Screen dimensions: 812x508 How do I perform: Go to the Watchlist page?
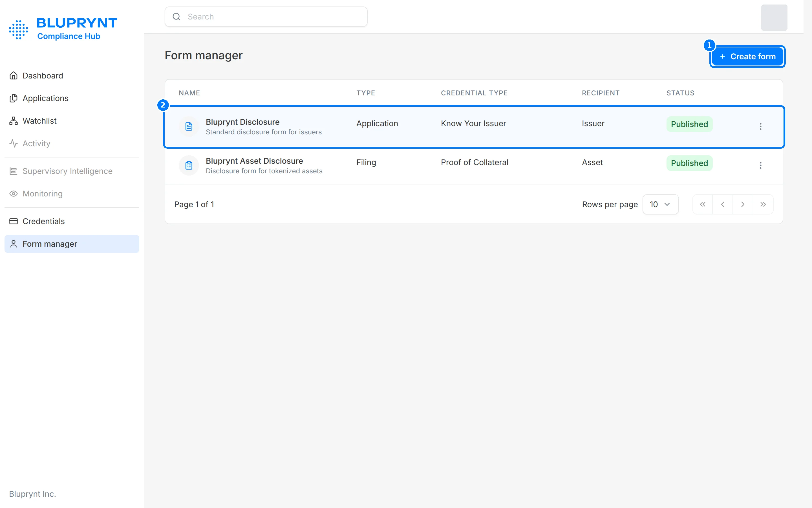click(72, 121)
